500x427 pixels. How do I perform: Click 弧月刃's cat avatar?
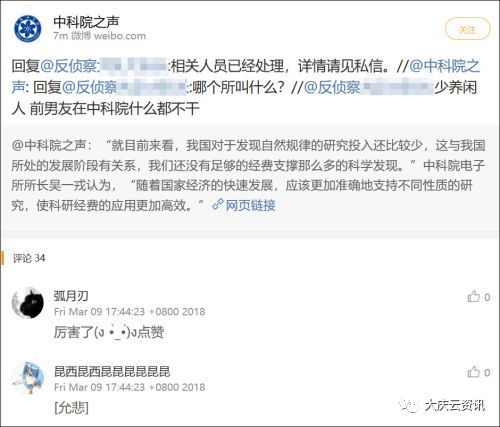[x=28, y=303]
